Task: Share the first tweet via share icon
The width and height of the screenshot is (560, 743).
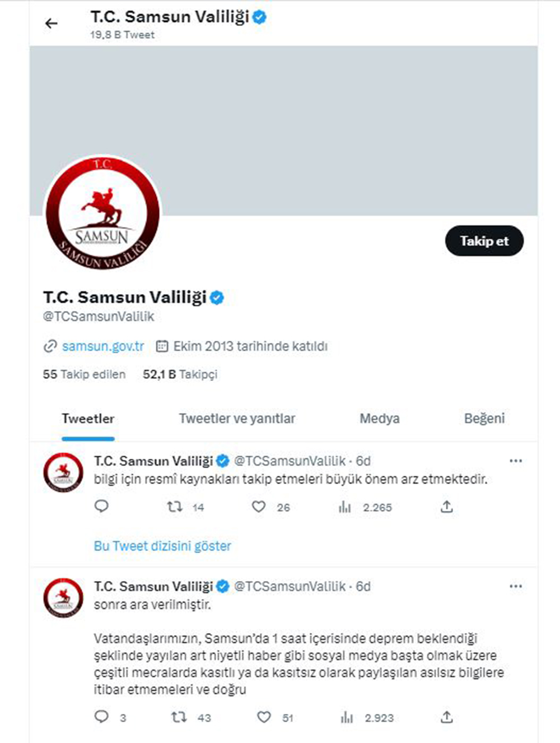Action: (446, 507)
